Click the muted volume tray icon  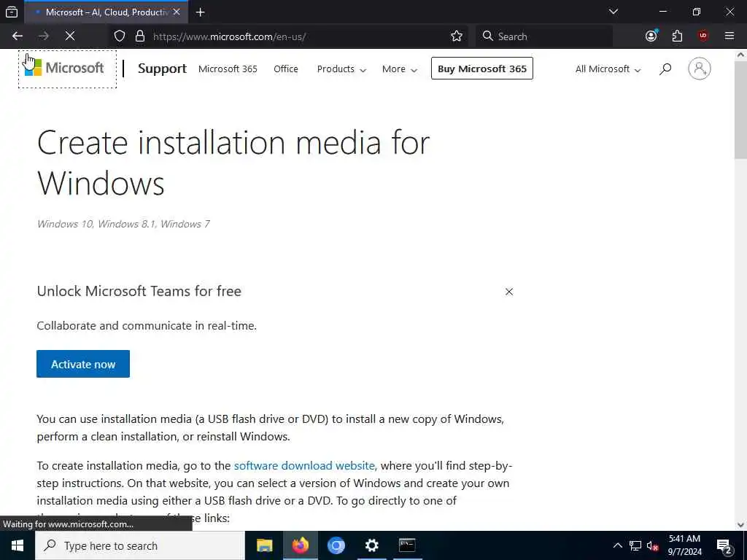[x=653, y=545]
